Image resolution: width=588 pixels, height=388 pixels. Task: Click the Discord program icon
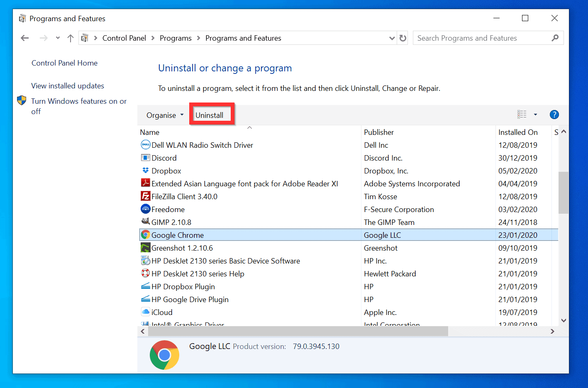point(145,158)
